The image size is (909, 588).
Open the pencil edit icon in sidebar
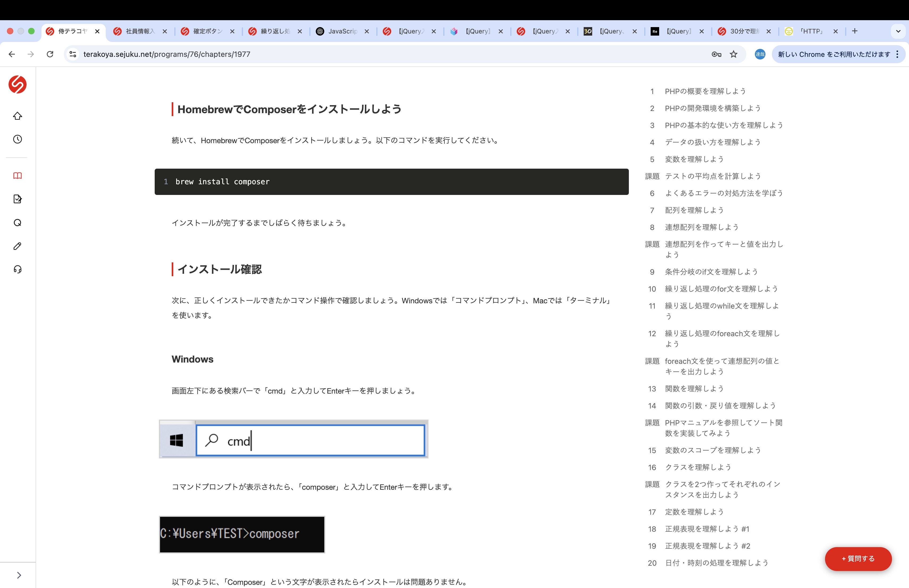click(18, 246)
